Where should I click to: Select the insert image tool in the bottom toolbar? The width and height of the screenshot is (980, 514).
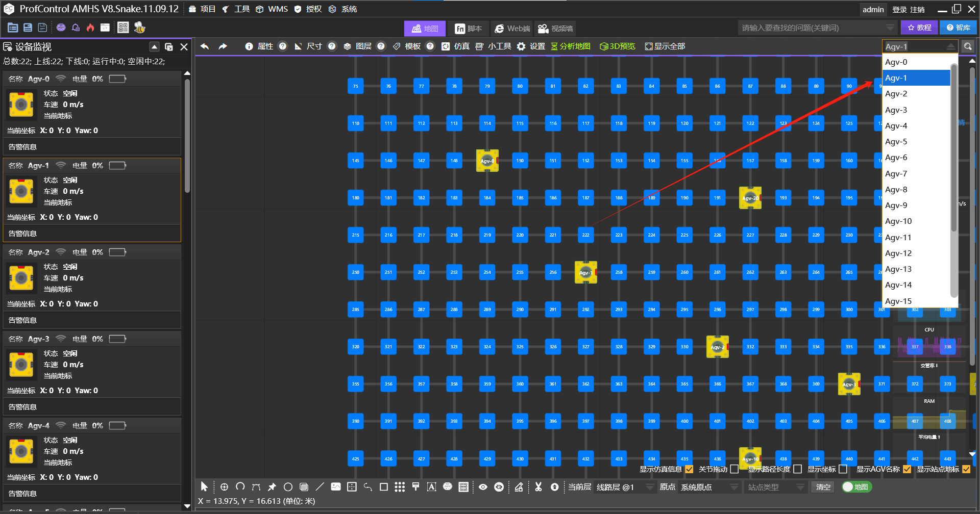tap(335, 487)
